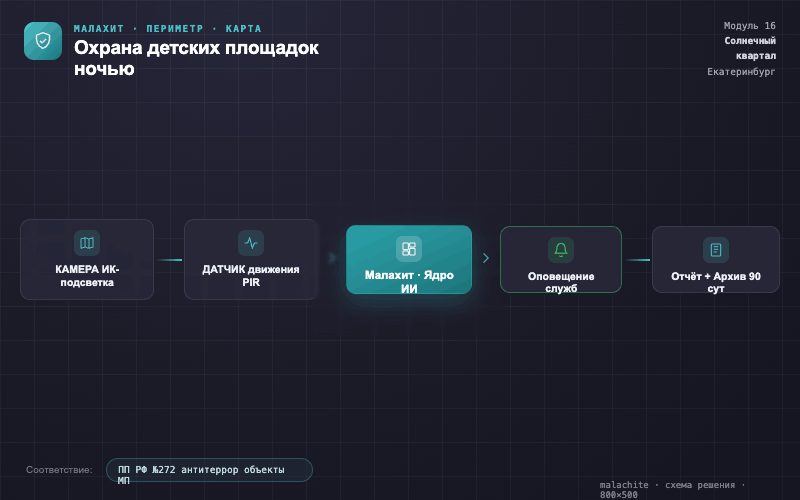Click the ПЕРИМЕТР breadcrumb item
This screenshot has width=800, height=500.
pos(174,29)
